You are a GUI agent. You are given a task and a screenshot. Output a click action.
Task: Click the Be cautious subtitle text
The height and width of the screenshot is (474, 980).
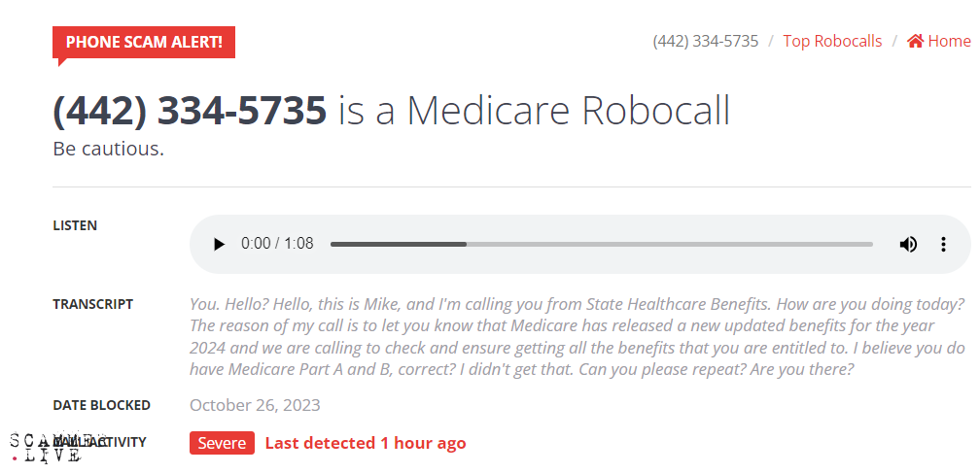108,150
